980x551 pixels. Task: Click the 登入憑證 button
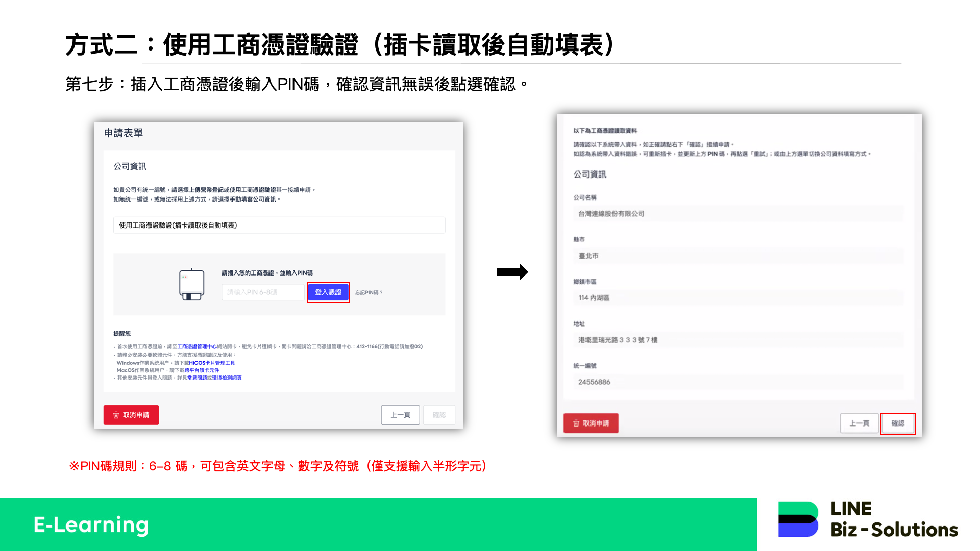[328, 292]
